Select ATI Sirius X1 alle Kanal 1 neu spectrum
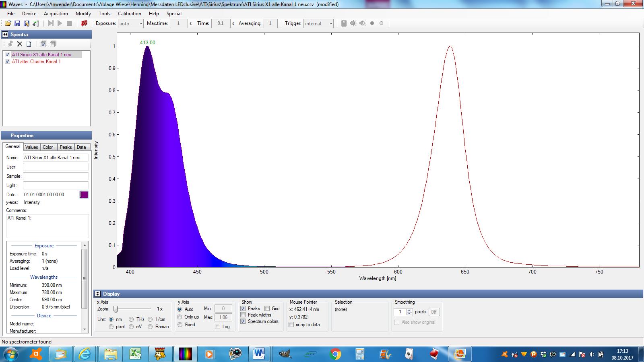The height and width of the screenshot is (362, 644). (41, 55)
